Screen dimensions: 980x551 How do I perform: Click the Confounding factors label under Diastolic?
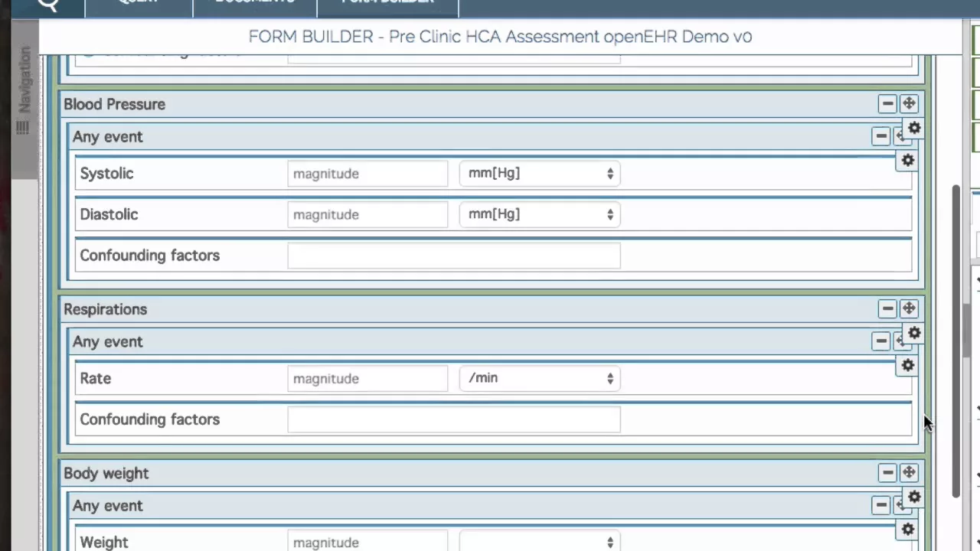pyautogui.click(x=149, y=256)
